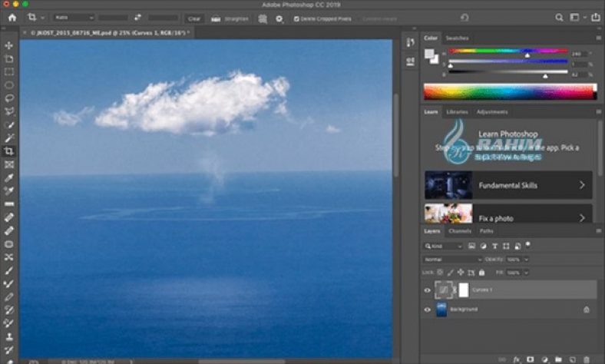The height and width of the screenshot is (364, 605).
Task: Click the delete layer trash icon
Action: tap(587, 359)
